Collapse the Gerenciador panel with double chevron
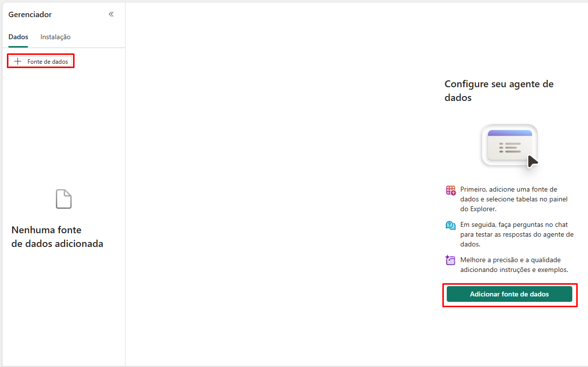Image resolution: width=588 pixels, height=367 pixels. [x=111, y=14]
